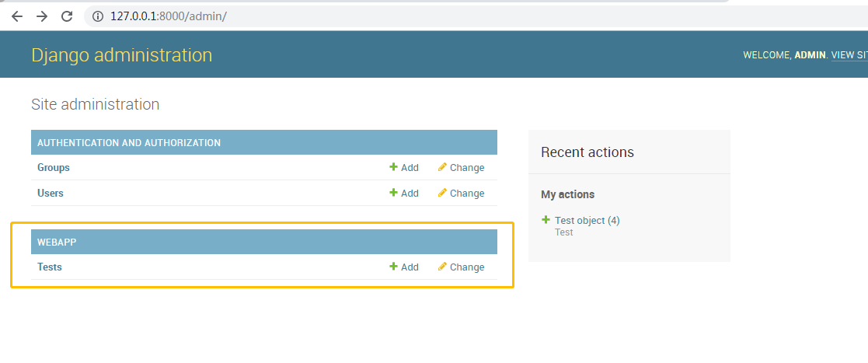Image resolution: width=868 pixels, height=363 pixels.
Task: Click the pencil icon in Groups row
Action: (x=442, y=167)
